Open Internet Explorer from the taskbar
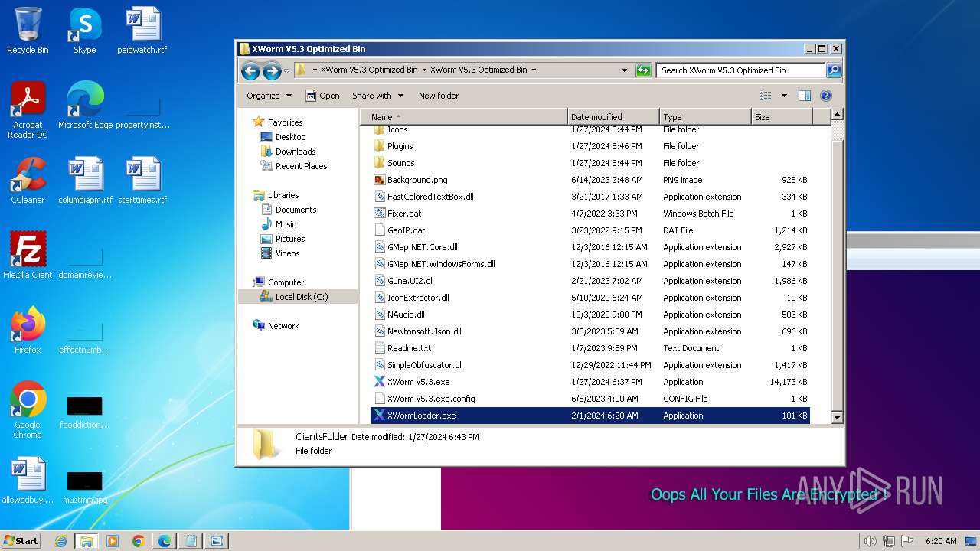This screenshot has height=551, width=980. (x=60, y=541)
